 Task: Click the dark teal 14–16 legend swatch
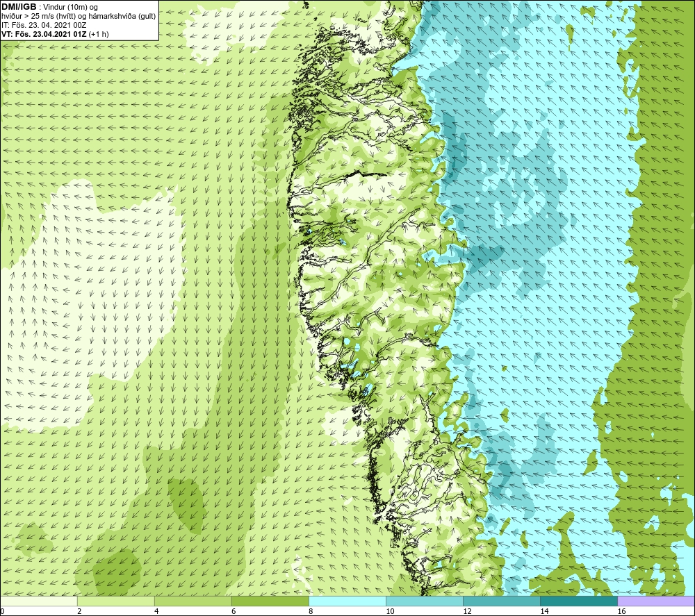(579, 601)
